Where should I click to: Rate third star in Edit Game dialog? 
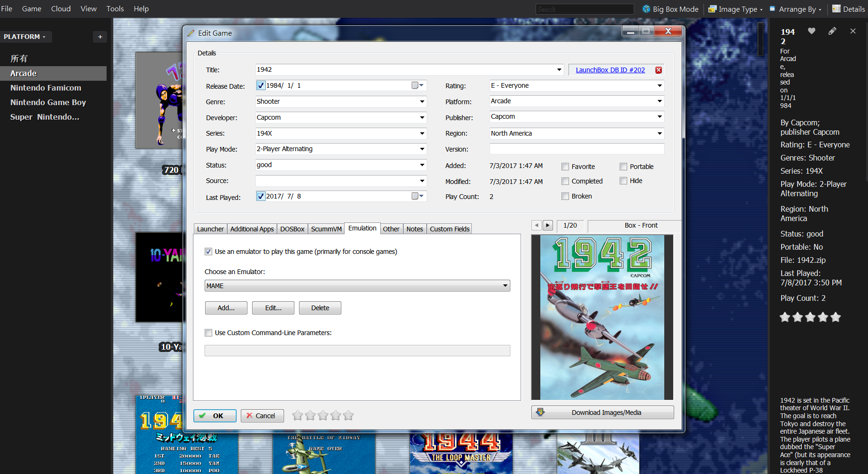click(323, 415)
